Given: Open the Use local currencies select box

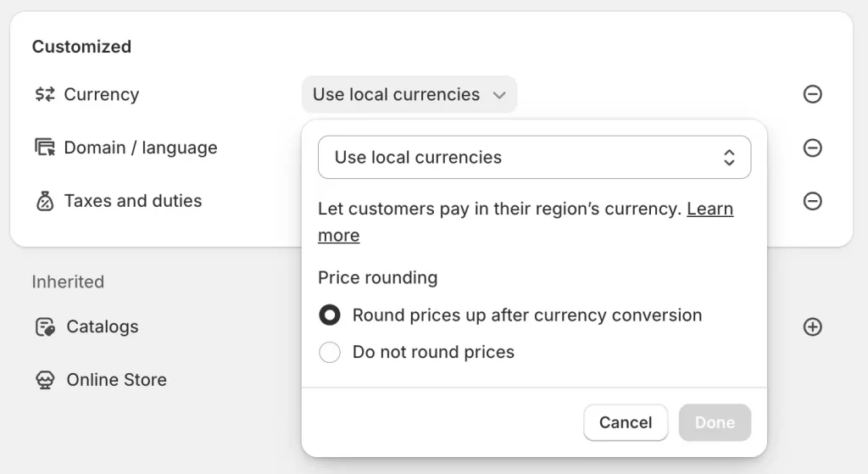Looking at the screenshot, I should tap(534, 157).
